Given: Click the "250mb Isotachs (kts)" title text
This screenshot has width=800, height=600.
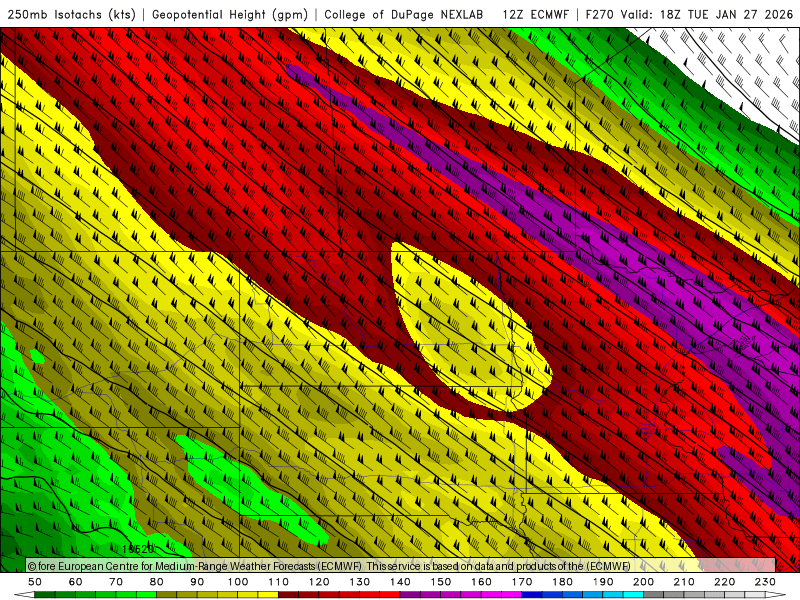Looking at the screenshot, I should coord(71,14).
